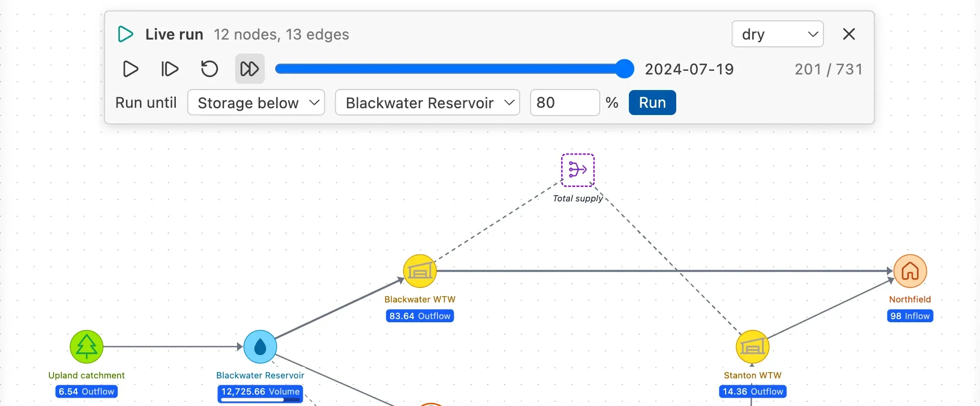Step forward one timestep

170,69
